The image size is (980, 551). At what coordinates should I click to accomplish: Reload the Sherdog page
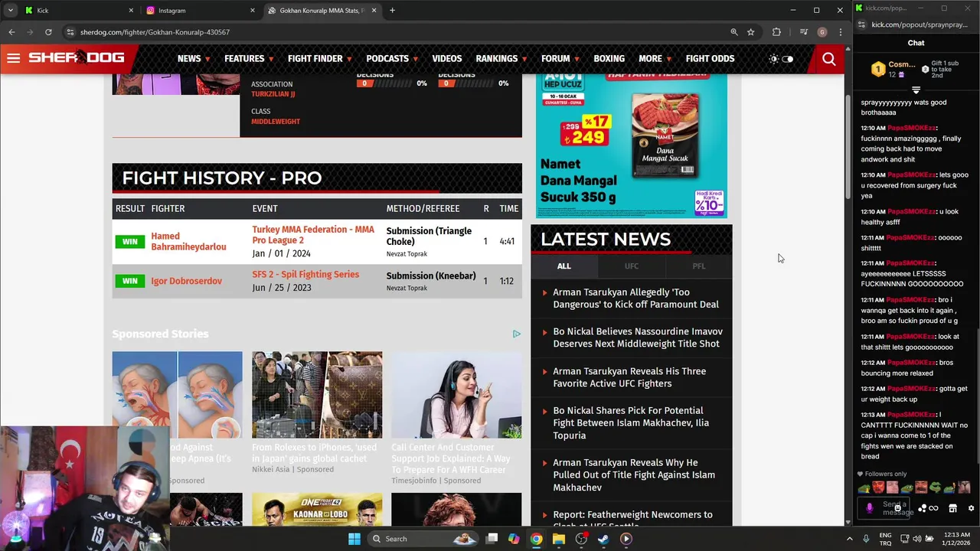pos(48,32)
